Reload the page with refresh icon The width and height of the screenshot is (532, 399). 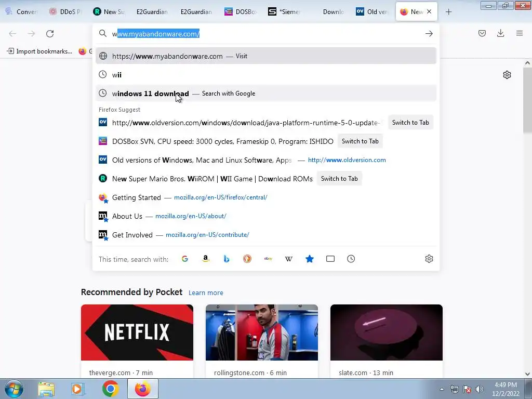point(50,34)
